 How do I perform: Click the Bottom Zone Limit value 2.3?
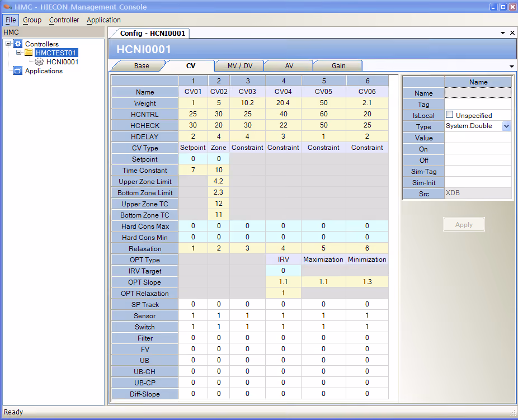click(x=219, y=192)
